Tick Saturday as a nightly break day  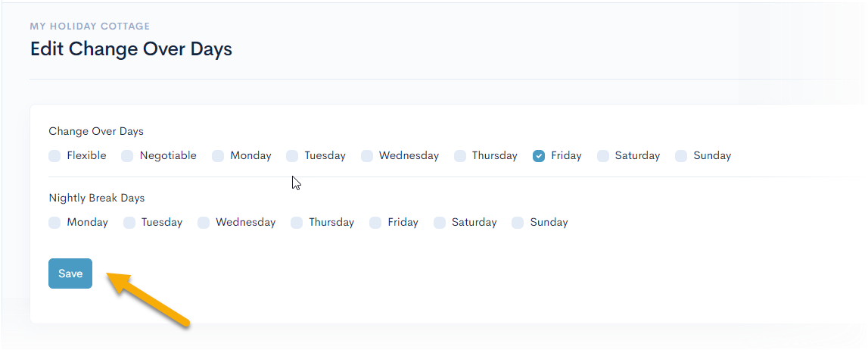(440, 223)
